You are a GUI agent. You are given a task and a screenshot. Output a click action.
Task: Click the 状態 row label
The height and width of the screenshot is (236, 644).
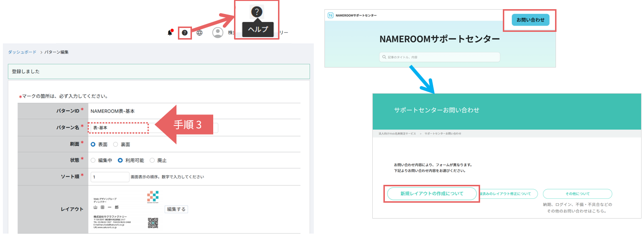(x=75, y=160)
